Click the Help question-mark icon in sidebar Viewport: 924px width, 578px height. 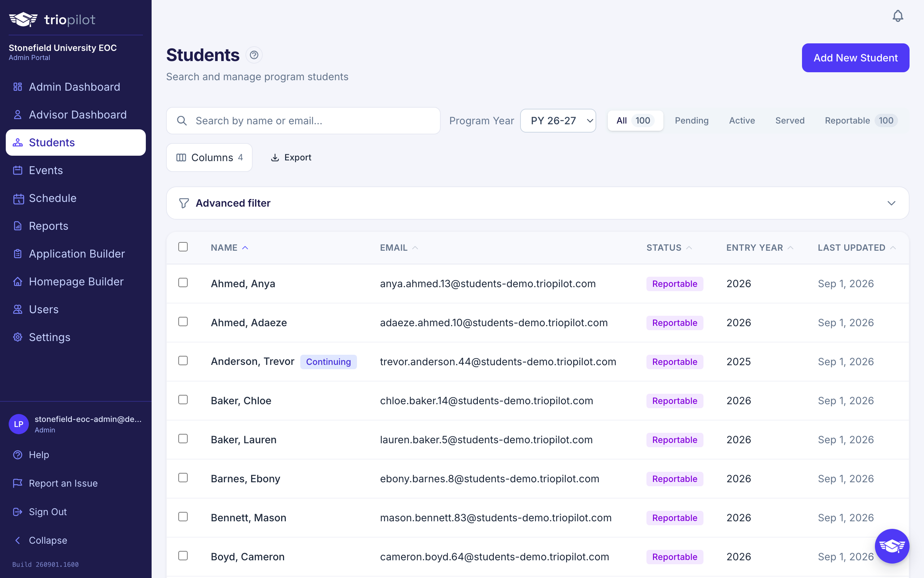(x=18, y=455)
